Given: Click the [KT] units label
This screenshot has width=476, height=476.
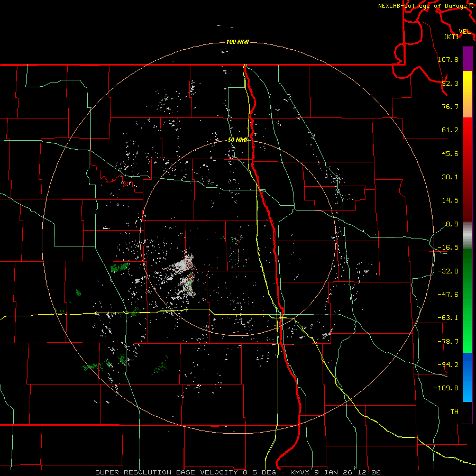Looking at the screenshot, I should click(x=452, y=36).
